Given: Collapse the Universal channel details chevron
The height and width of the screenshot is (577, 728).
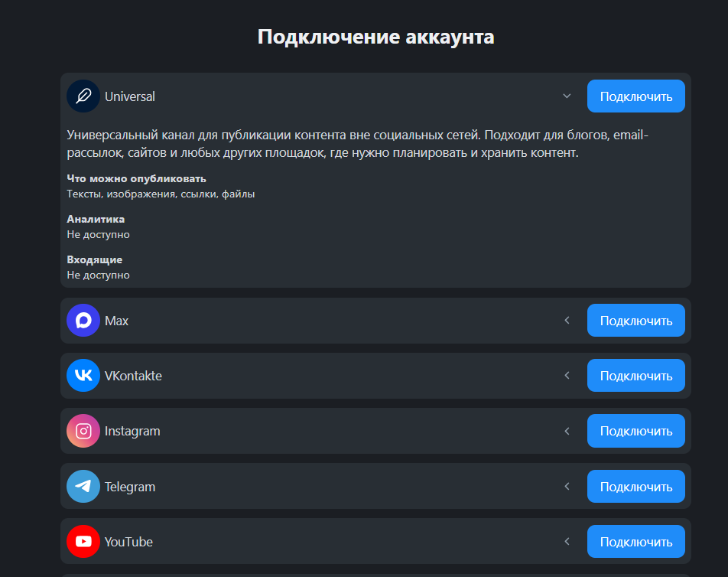Looking at the screenshot, I should coord(567,96).
